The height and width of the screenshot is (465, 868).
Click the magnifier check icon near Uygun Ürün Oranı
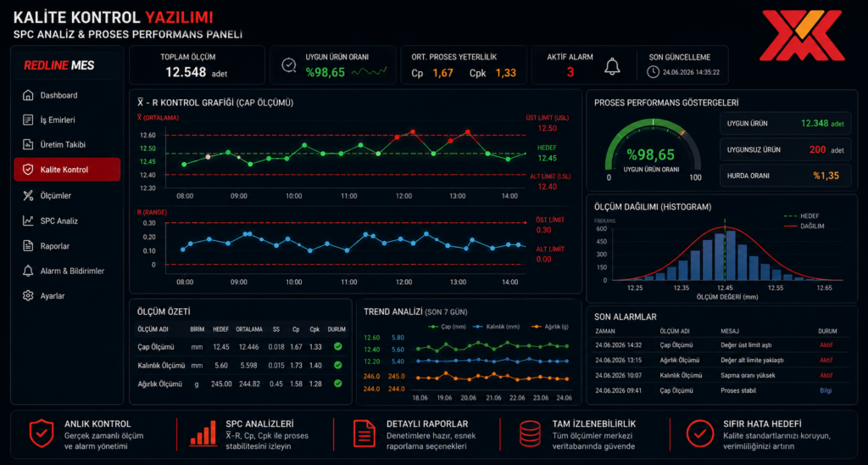(288, 65)
